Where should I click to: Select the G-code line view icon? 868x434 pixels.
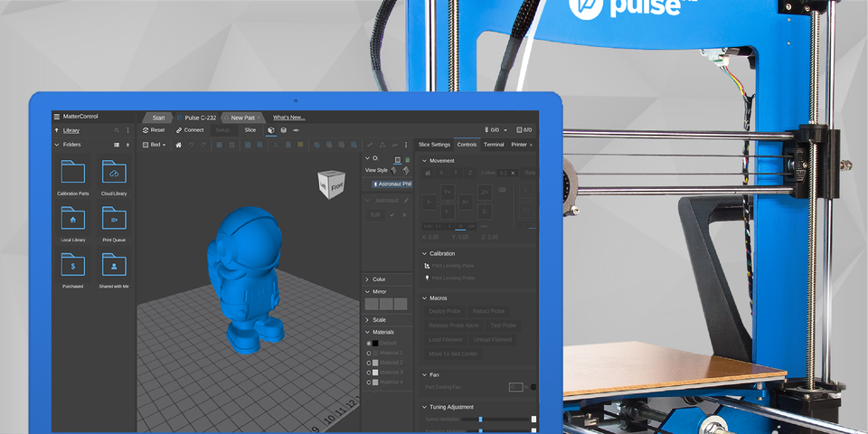(297, 130)
